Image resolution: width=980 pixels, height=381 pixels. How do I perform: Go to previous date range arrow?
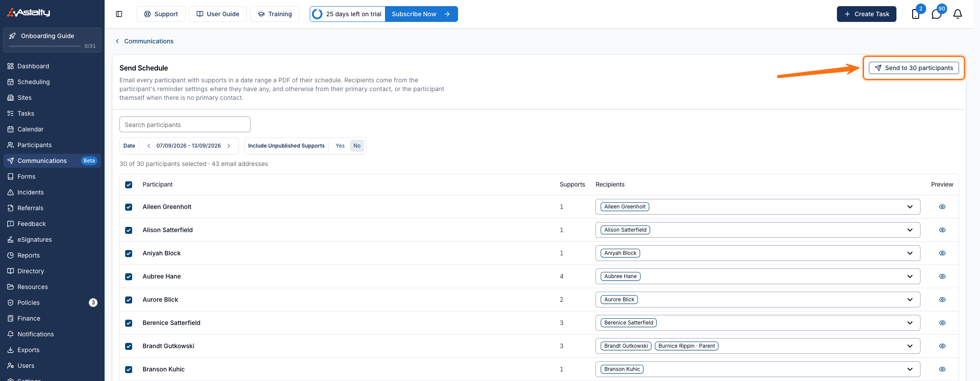[x=149, y=146]
